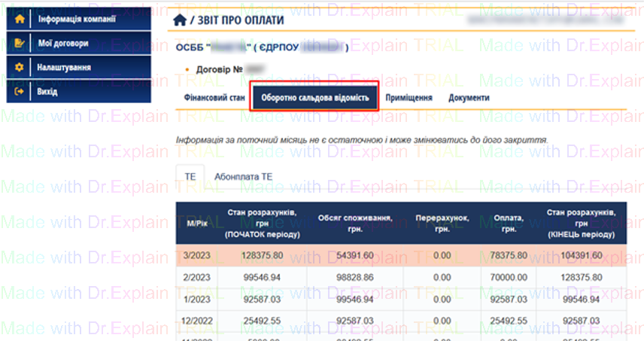Click the contracts icon beside Мої договори

coord(20,44)
